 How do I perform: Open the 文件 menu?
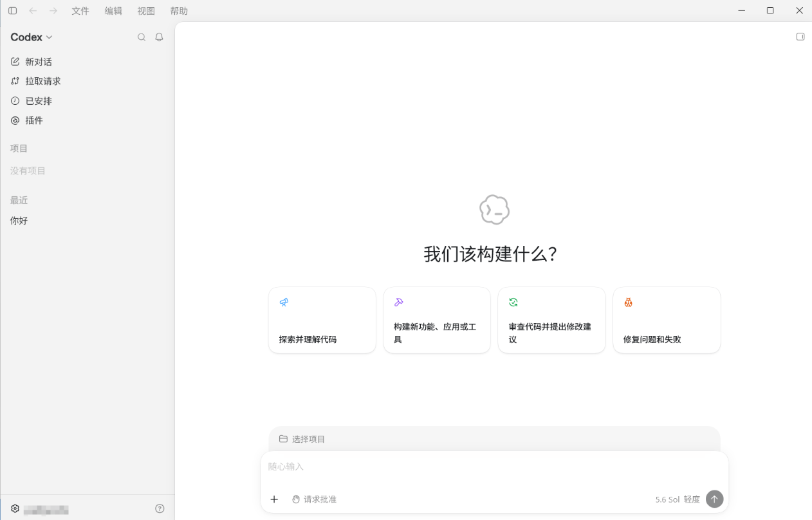pyautogui.click(x=80, y=11)
